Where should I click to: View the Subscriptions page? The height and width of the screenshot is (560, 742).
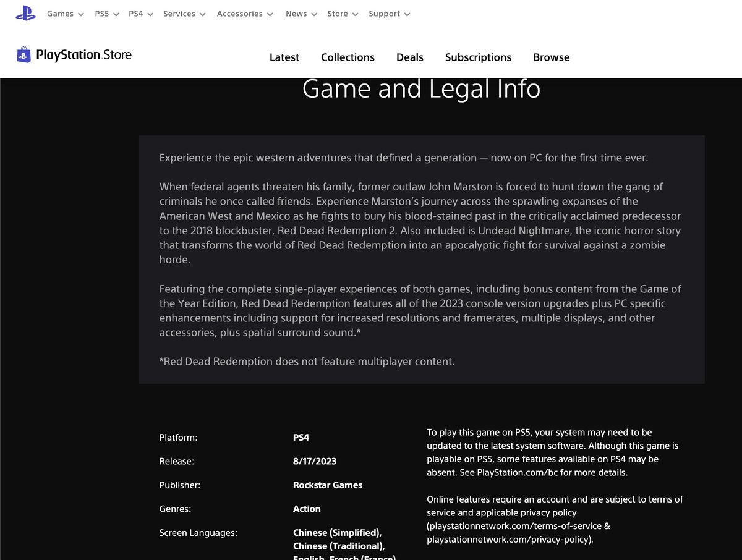[478, 57]
